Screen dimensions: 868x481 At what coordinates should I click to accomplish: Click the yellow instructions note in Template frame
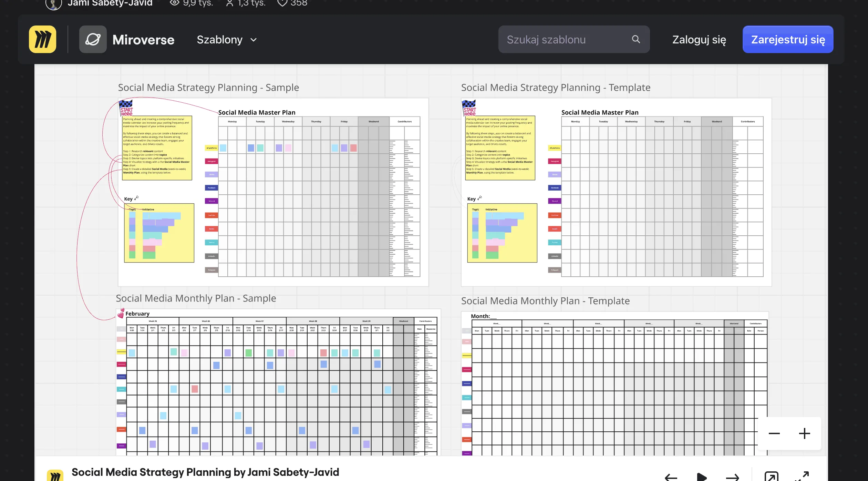coord(500,148)
